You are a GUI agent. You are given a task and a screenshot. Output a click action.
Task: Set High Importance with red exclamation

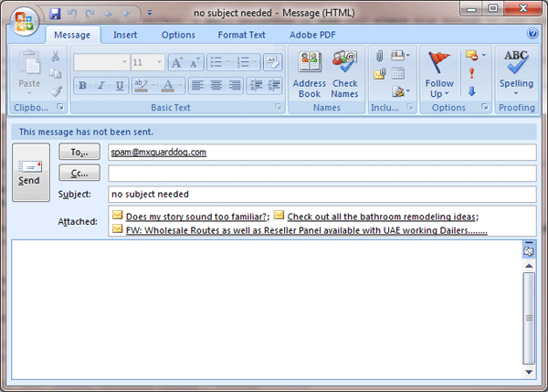[471, 74]
